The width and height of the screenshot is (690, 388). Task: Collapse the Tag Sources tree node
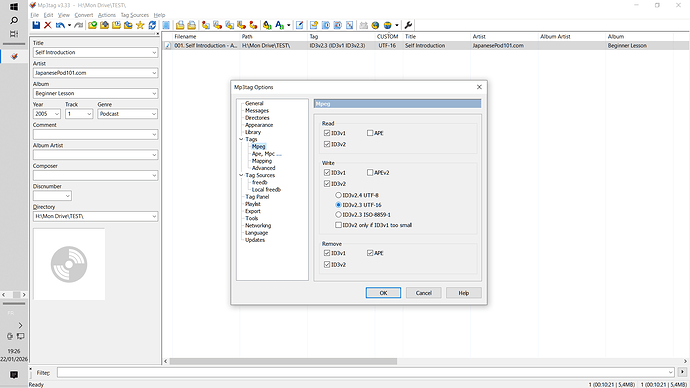click(x=241, y=175)
